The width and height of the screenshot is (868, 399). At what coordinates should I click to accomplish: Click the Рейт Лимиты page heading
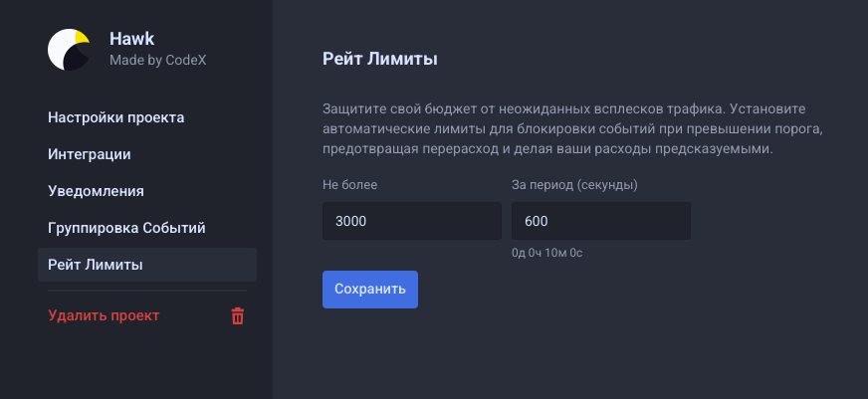coord(380,59)
